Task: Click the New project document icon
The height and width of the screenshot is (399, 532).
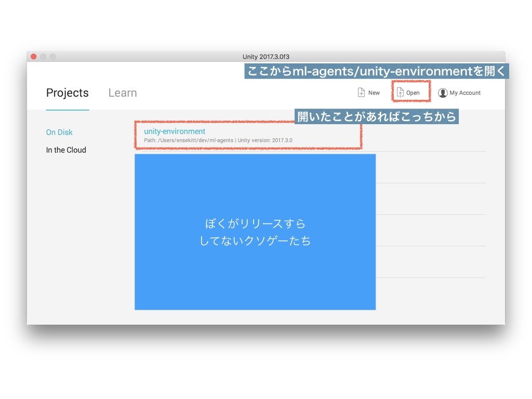Action: (361, 92)
